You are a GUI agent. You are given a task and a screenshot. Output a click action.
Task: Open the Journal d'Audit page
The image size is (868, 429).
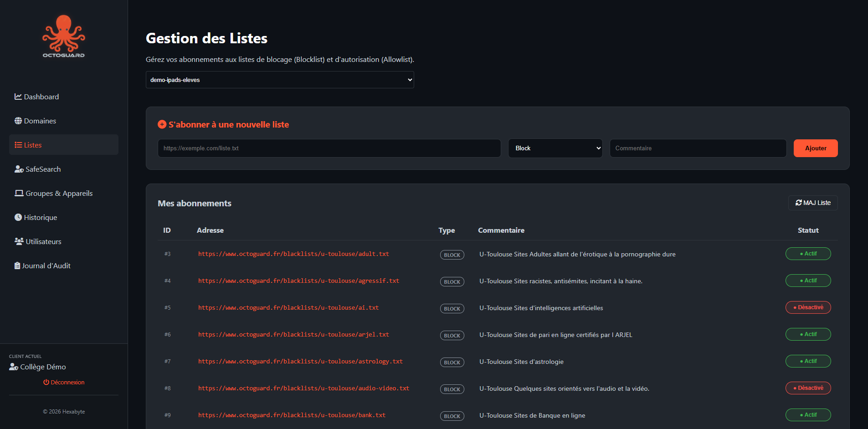click(64, 266)
